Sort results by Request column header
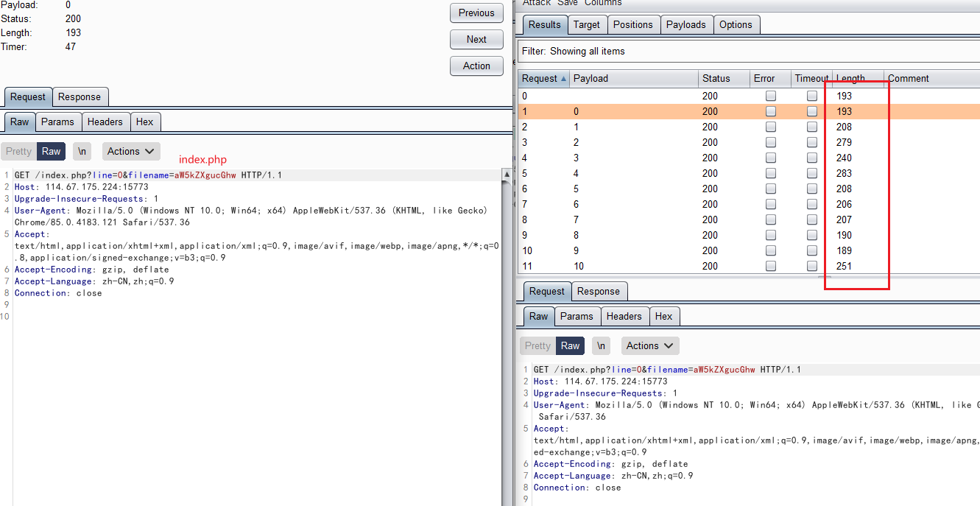This screenshot has height=506, width=980. point(544,78)
